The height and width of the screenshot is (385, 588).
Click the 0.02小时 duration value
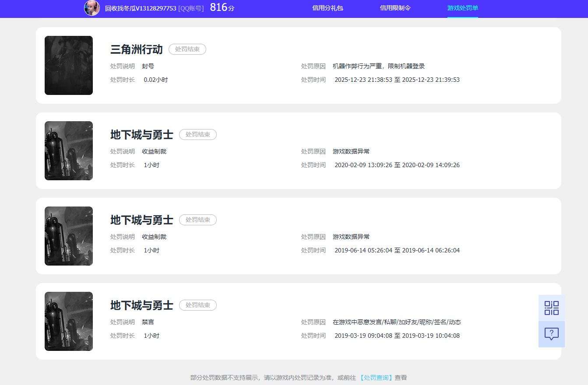tap(156, 80)
